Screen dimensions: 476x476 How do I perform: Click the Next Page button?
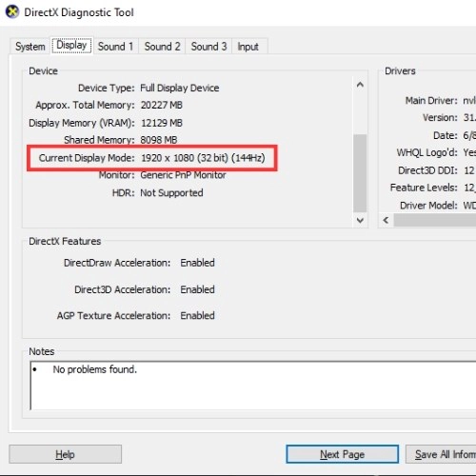342,454
